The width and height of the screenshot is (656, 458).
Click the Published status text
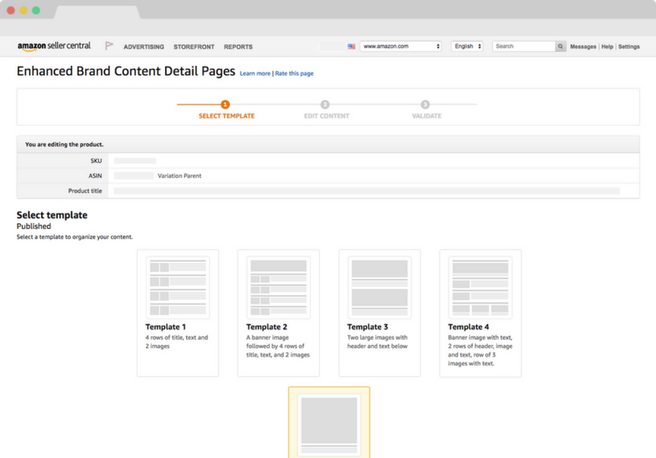34,226
